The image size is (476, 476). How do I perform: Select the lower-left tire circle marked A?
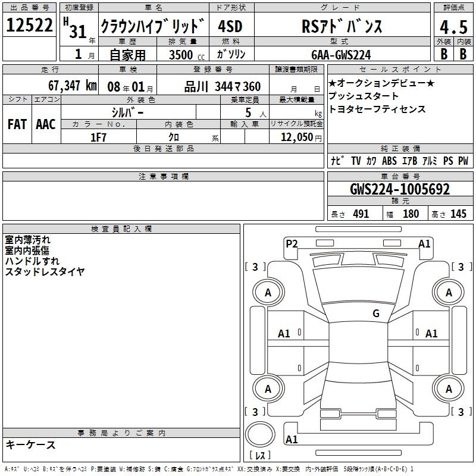268,389
